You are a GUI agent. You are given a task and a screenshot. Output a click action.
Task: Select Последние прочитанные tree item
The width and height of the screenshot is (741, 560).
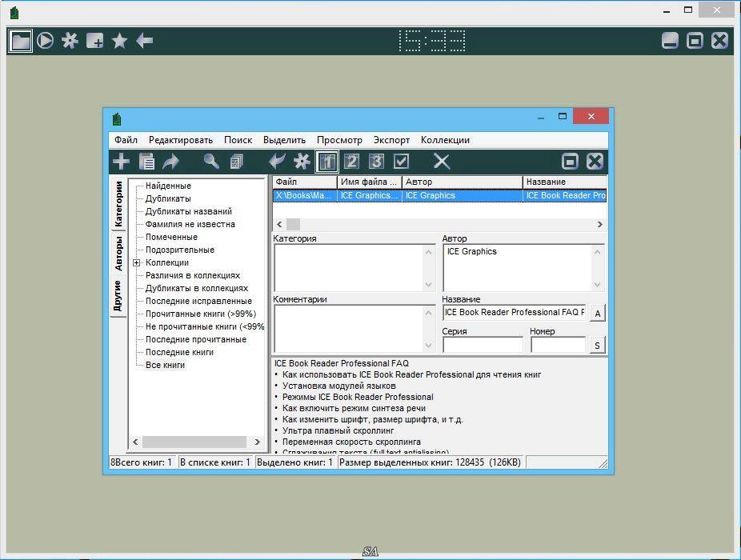click(x=195, y=339)
